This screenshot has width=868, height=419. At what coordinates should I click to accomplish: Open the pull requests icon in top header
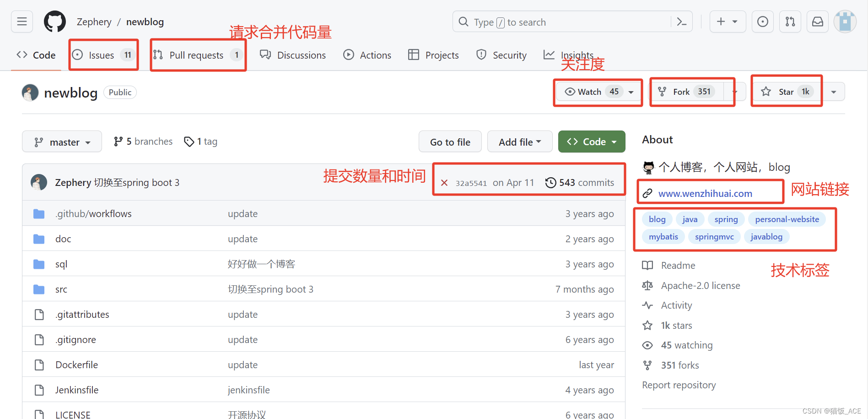[790, 22]
